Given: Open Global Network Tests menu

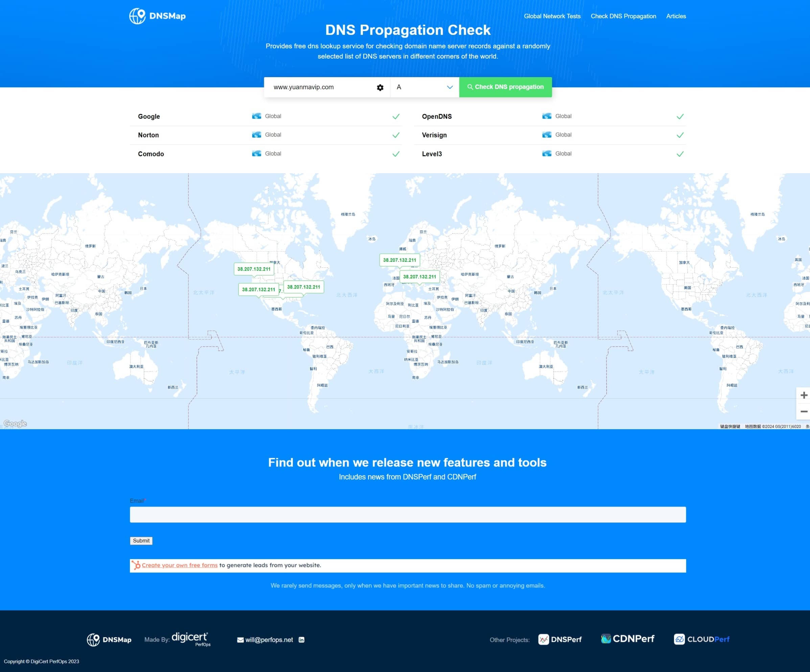Looking at the screenshot, I should (552, 16).
